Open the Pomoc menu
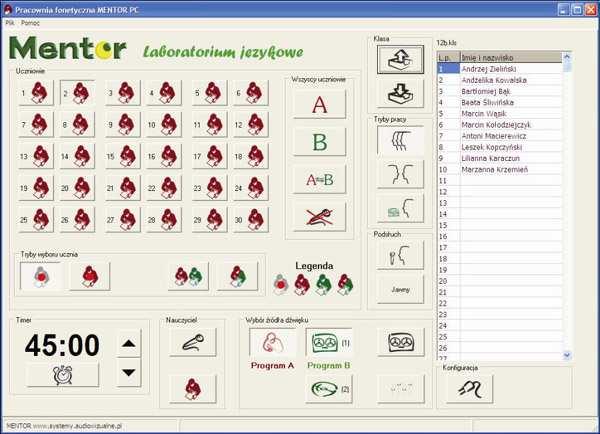Image resolution: width=600 pixels, height=434 pixels. 30,23
